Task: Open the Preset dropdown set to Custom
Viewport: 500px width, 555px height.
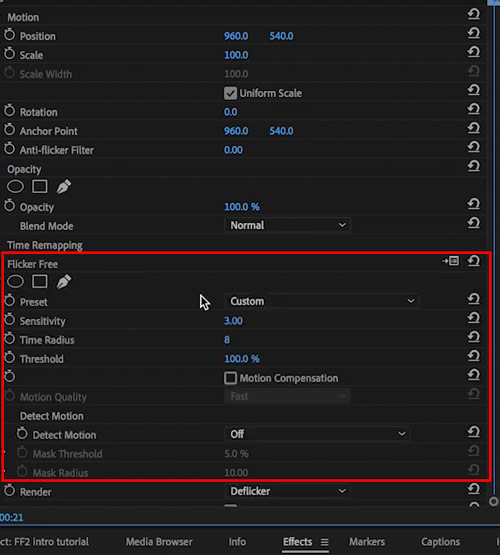Action: click(x=322, y=301)
